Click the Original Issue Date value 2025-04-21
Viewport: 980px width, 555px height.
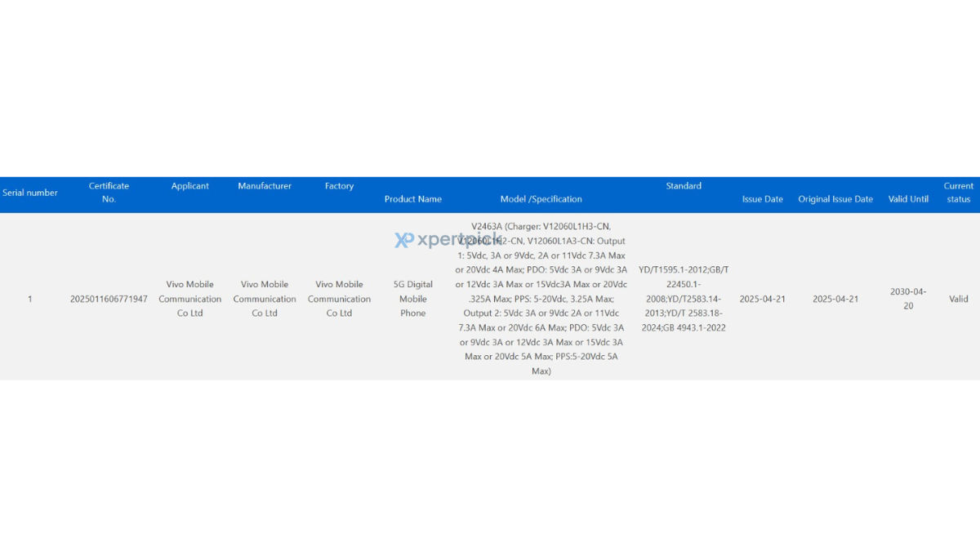[x=835, y=299]
